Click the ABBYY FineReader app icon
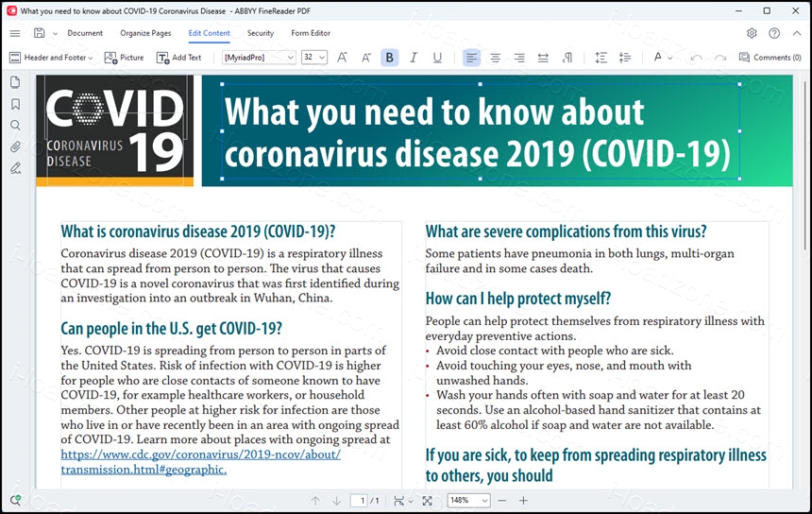This screenshot has height=514, width=812. (11, 11)
